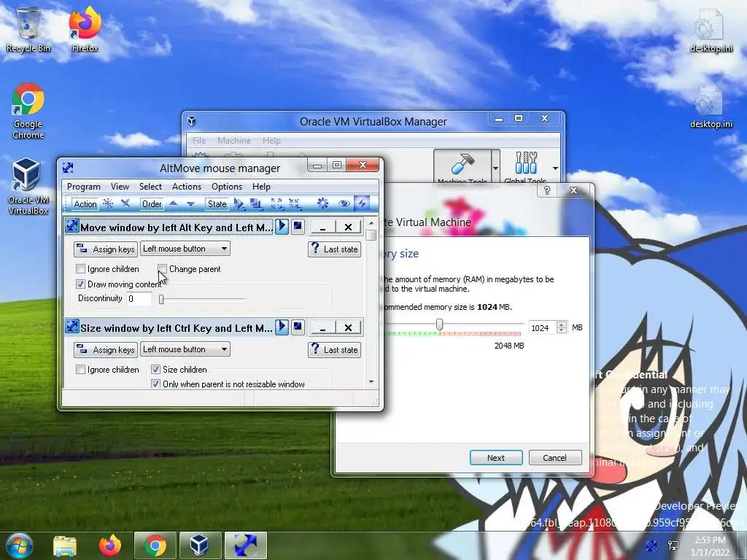Click the help question mark in wizard title bar
Screen dimensions: 747x560
pos(547,190)
